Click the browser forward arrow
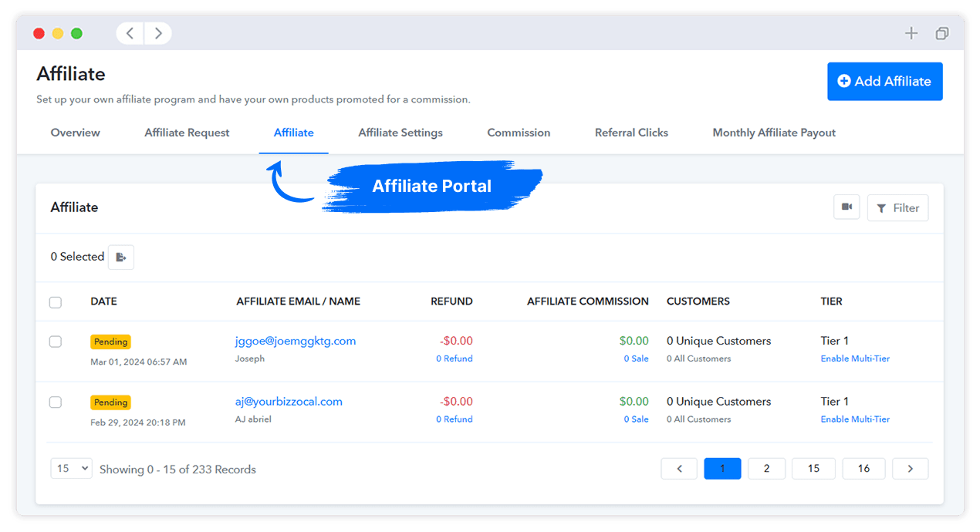 pos(158,33)
